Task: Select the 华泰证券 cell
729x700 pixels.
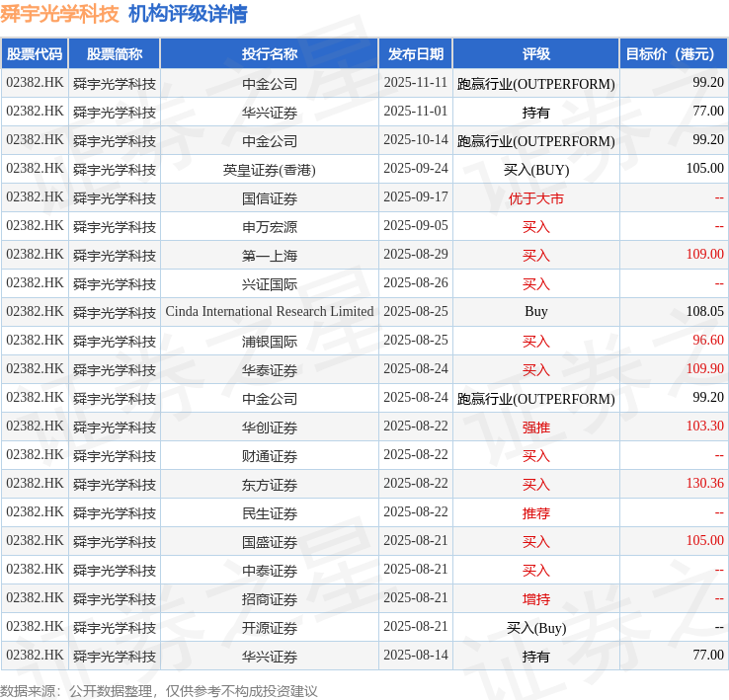Action: [x=270, y=370]
